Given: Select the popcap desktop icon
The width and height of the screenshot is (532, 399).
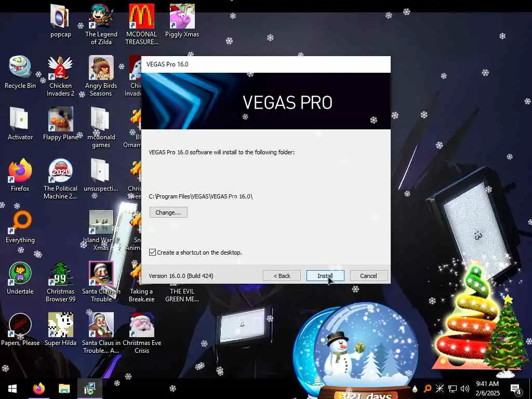Looking at the screenshot, I should coord(61,21).
